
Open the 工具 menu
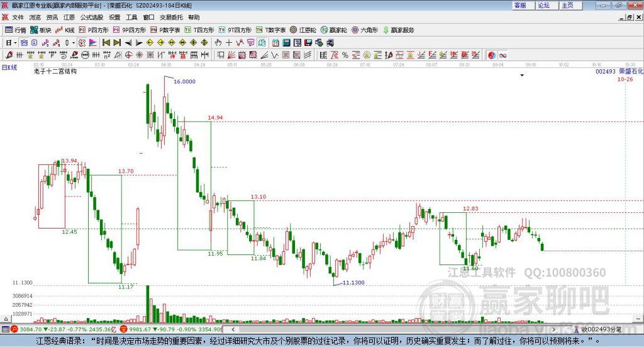[131, 17]
